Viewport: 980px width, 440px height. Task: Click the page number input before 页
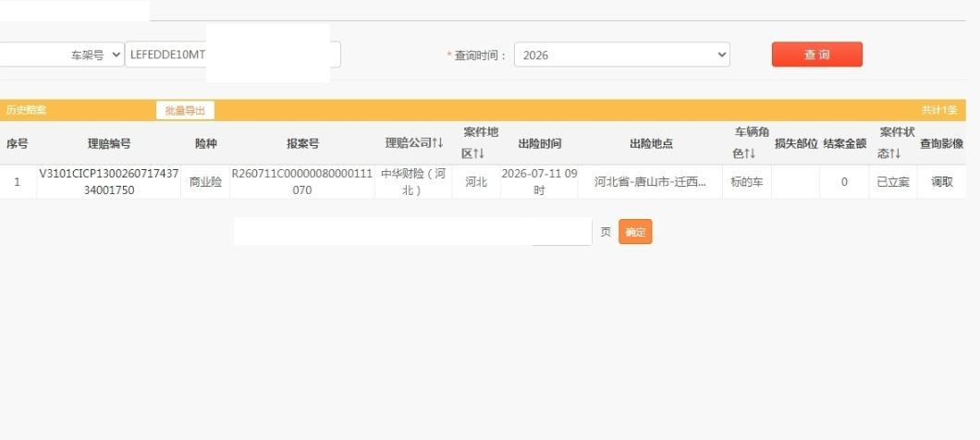561,232
